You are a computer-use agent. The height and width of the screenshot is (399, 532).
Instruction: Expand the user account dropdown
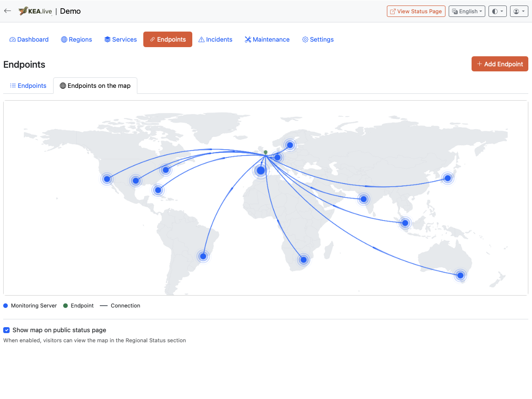point(519,11)
